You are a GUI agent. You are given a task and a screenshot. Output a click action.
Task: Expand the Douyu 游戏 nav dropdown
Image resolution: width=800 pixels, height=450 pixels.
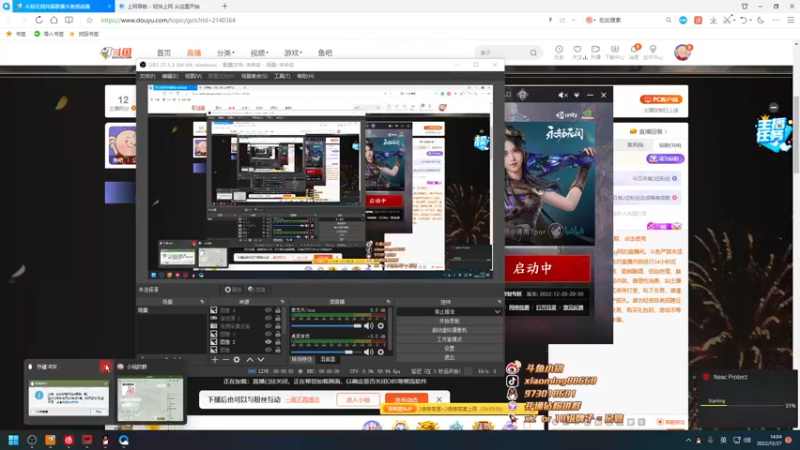(x=293, y=53)
